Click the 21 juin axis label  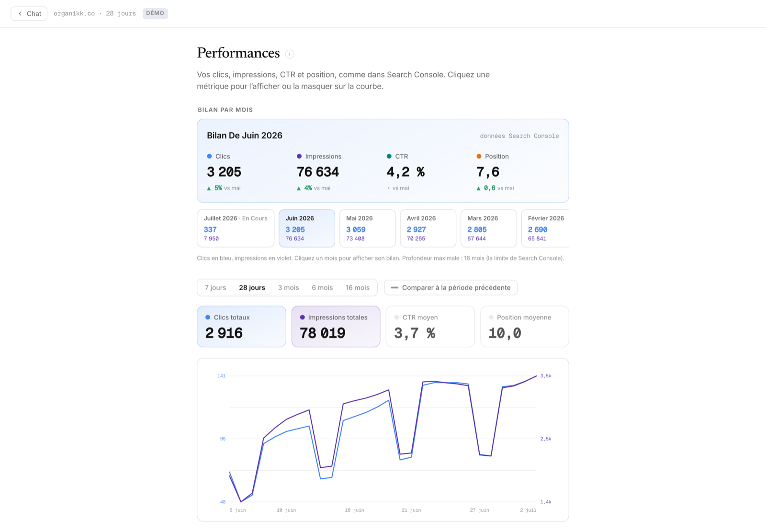pos(411,510)
